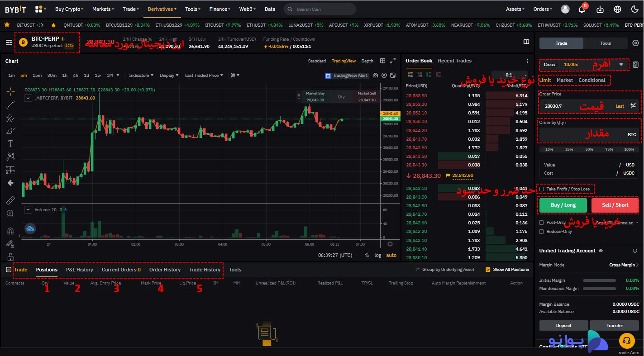Open the hamburger menu beside BTC-PERP
Image resolution: width=644 pixels, height=356 pixels.
coord(9,43)
